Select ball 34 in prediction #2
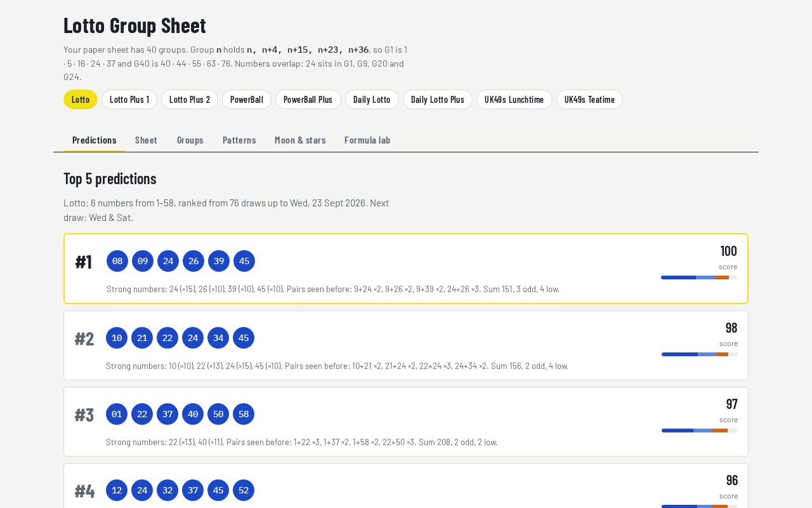This screenshot has height=508, width=812. pos(218,338)
